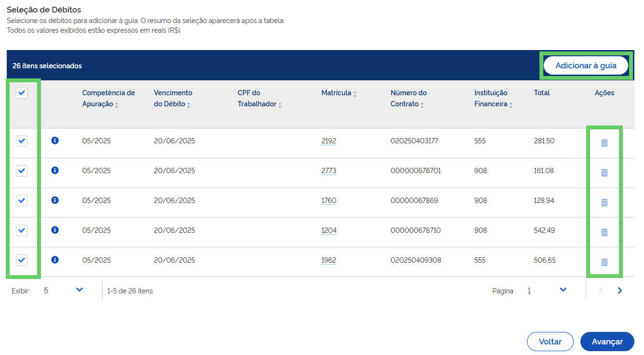Click info icon for matrícula 2192 row
Screen dimensions: 644x355
pyautogui.click(x=55, y=140)
